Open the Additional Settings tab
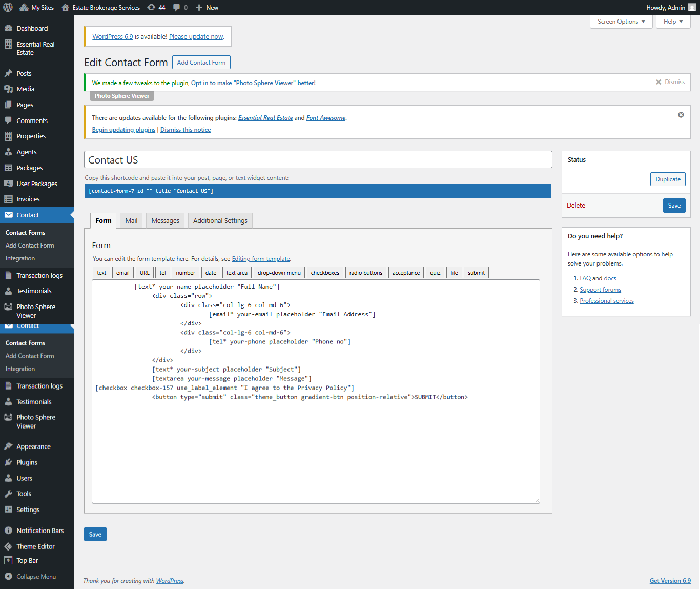 point(220,220)
